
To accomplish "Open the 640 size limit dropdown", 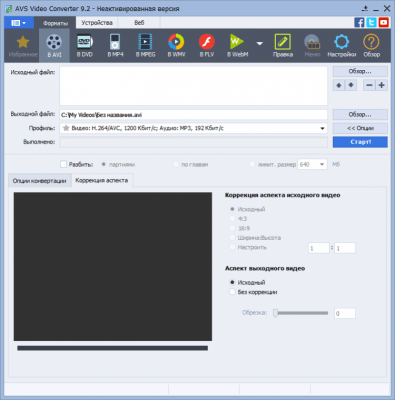I will [x=312, y=164].
